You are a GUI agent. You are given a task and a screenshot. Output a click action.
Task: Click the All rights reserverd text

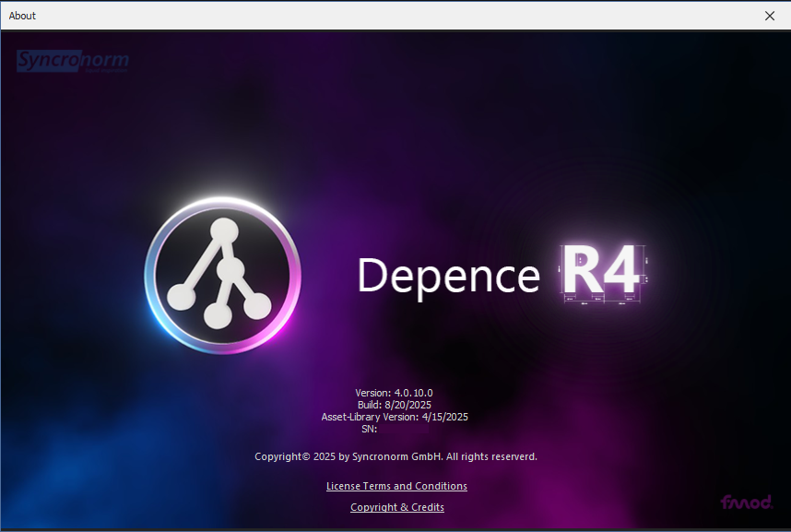491,456
